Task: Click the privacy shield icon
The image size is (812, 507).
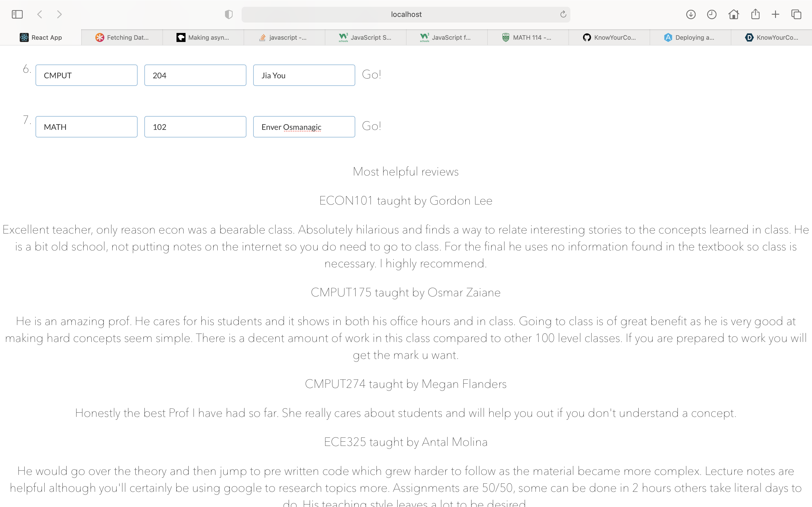Action: point(228,14)
